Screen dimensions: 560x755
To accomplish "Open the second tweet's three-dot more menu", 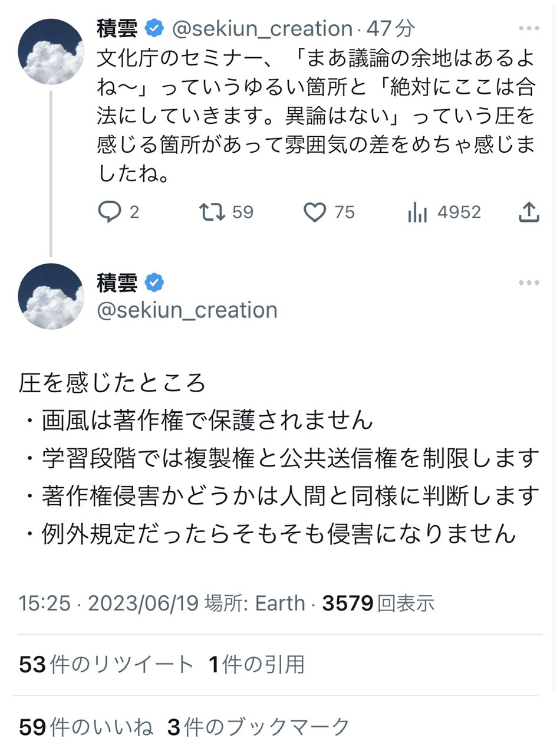I will [x=529, y=283].
